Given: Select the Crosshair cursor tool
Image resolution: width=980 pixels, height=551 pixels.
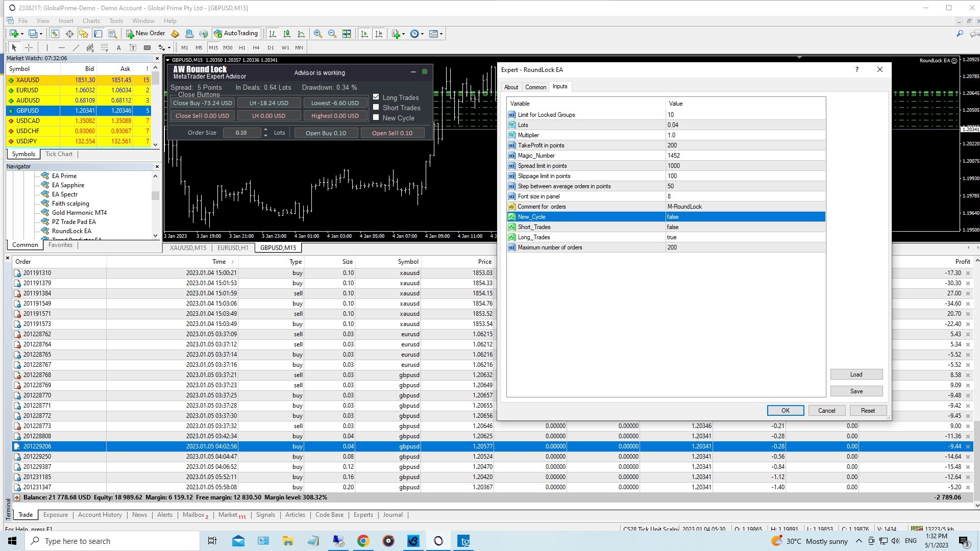Looking at the screenshot, I should tap(29, 47).
